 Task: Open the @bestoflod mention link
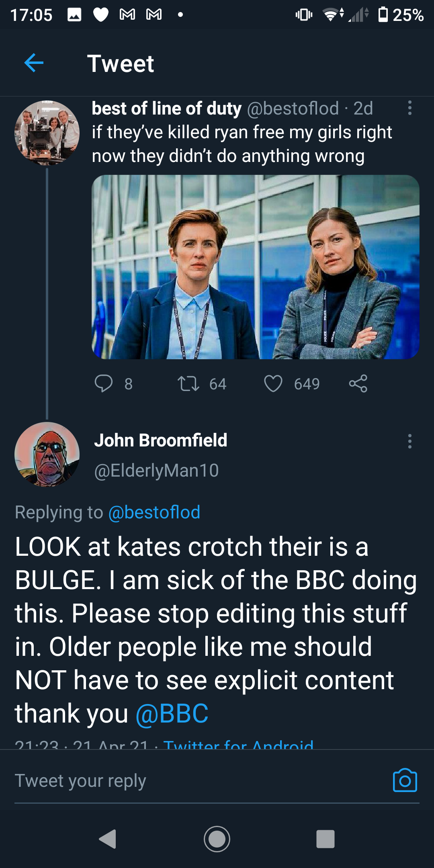tap(154, 512)
